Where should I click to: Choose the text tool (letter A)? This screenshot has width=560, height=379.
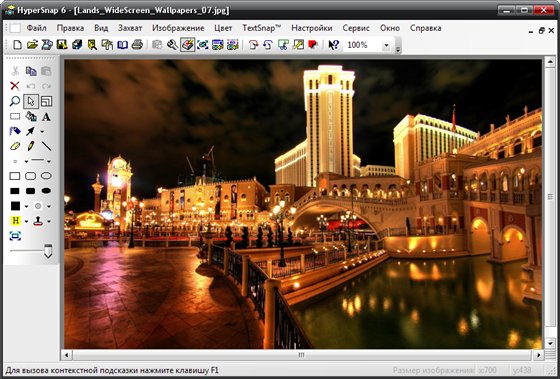tap(46, 116)
